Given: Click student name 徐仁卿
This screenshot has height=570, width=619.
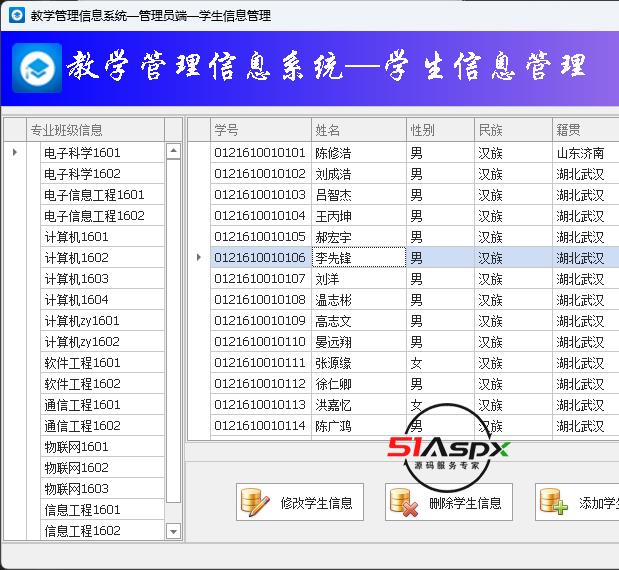Looking at the screenshot, I should pos(359,383).
